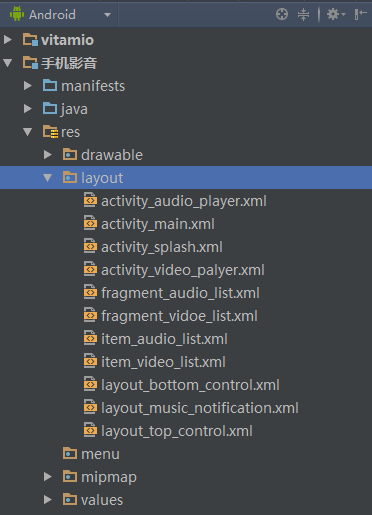
Task: Expand the drawable folder
Action: pyautogui.click(x=48, y=155)
